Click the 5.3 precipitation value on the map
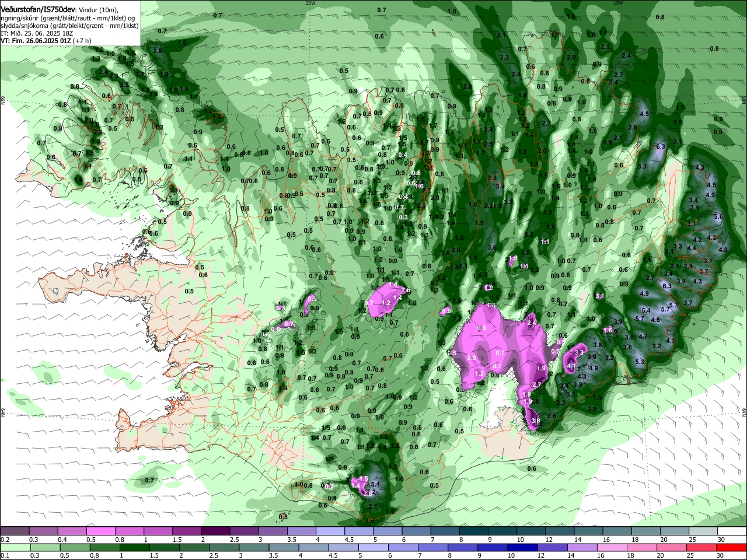The width and height of the screenshot is (747, 560). click(639, 362)
